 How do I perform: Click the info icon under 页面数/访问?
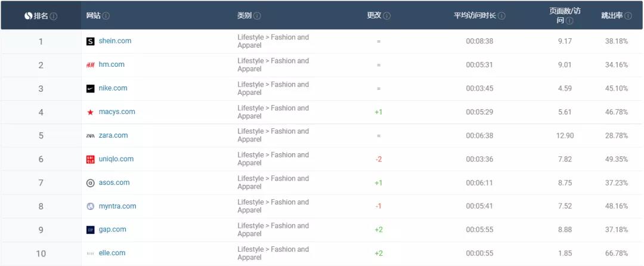coord(569,21)
